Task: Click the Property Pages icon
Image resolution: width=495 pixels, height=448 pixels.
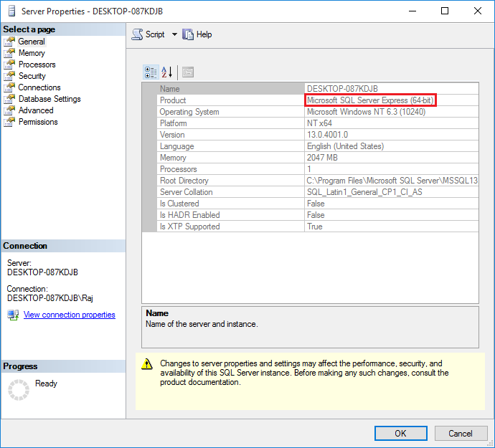Action: (x=188, y=72)
